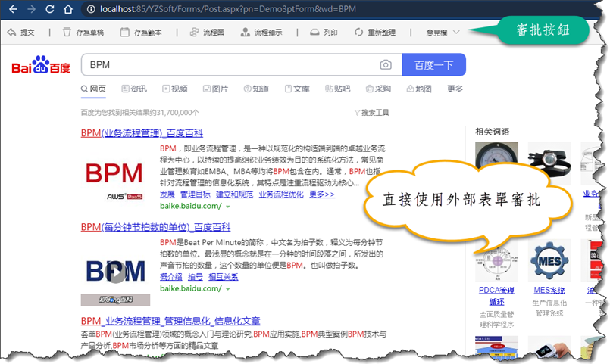This screenshot has height=364, width=610.
Task: Switch to the 文库 tab
Action: (x=297, y=89)
